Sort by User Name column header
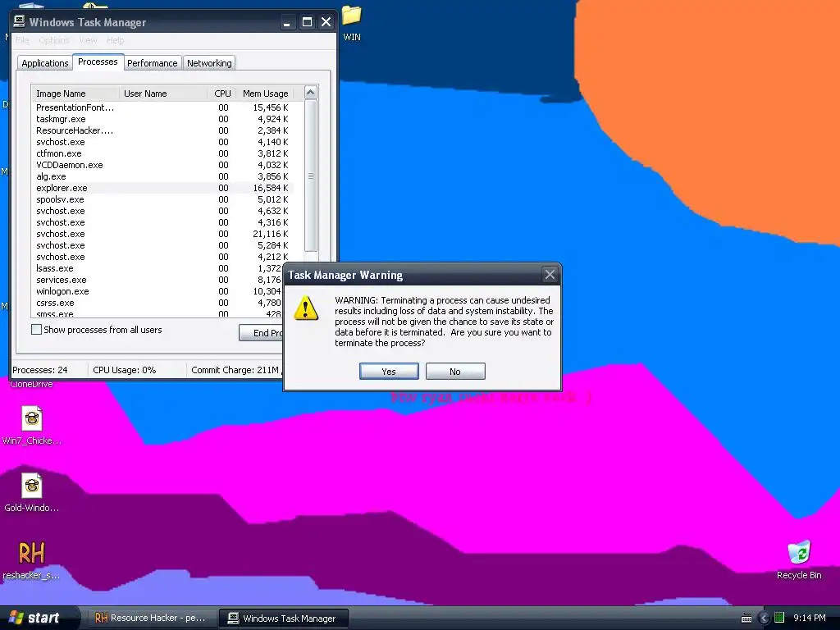The width and height of the screenshot is (840, 630). pyautogui.click(x=163, y=94)
